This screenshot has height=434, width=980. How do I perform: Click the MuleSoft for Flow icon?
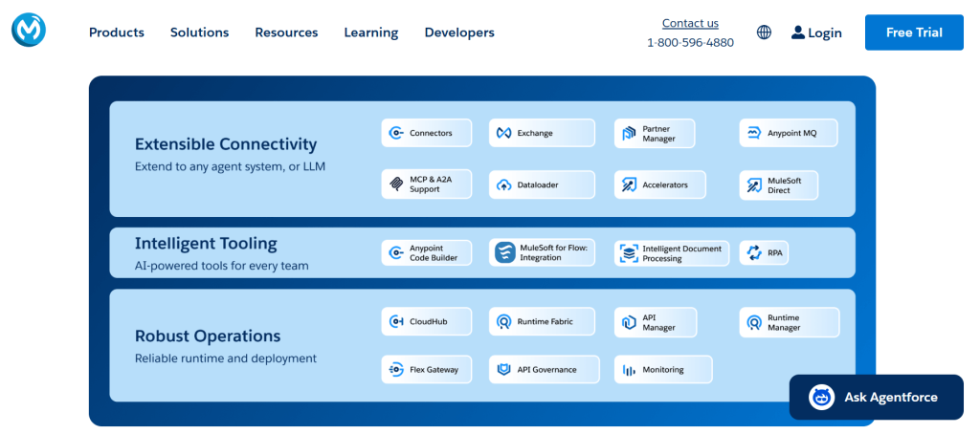click(x=505, y=252)
